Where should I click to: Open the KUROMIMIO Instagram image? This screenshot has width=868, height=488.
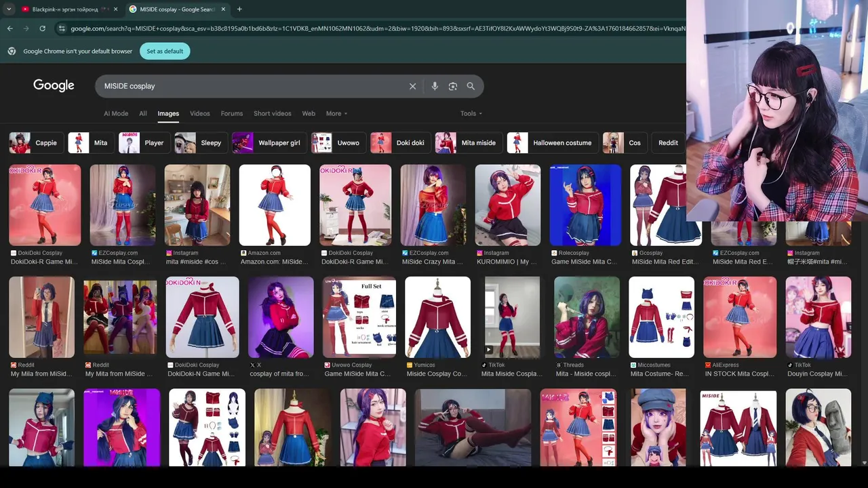click(508, 205)
